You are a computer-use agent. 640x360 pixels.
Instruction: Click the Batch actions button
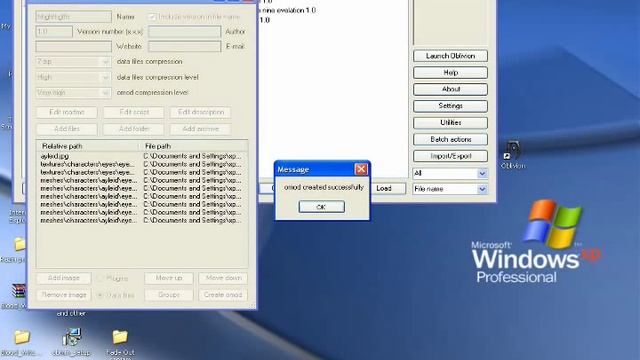coord(450,140)
